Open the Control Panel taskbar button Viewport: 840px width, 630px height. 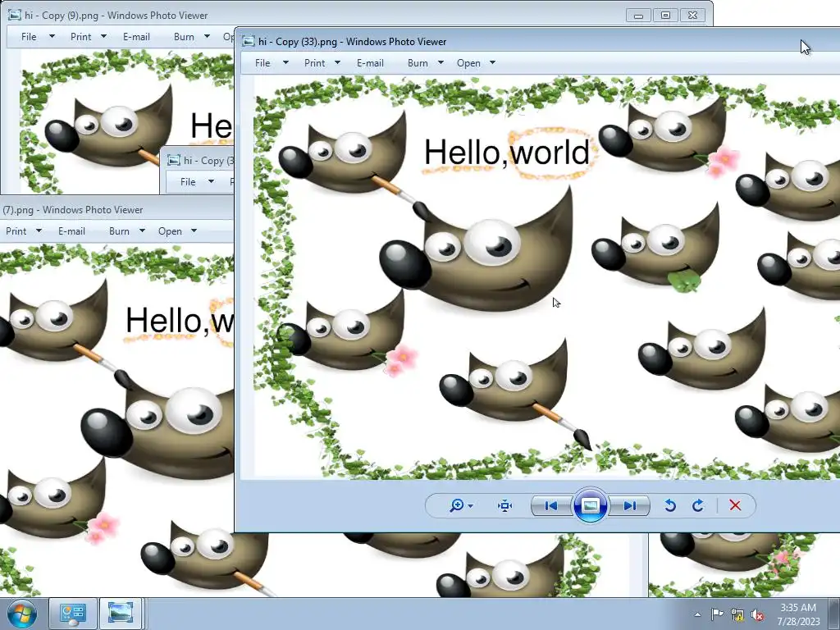(x=72, y=614)
